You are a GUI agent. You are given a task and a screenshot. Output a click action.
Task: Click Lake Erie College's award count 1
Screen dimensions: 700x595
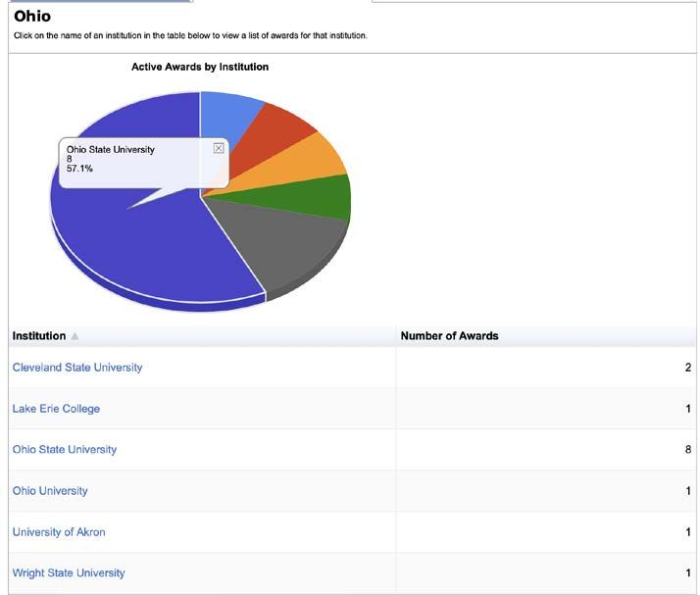(x=688, y=409)
